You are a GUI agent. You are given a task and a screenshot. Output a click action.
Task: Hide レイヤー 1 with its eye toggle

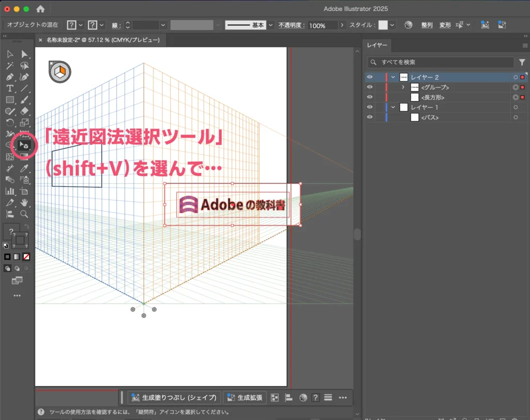[x=370, y=107]
